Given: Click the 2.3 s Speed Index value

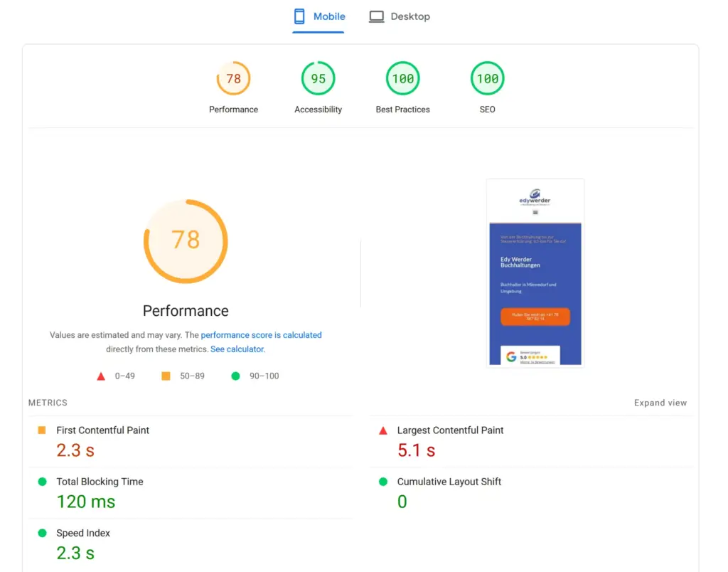Looking at the screenshot, I should pos(75,553).
